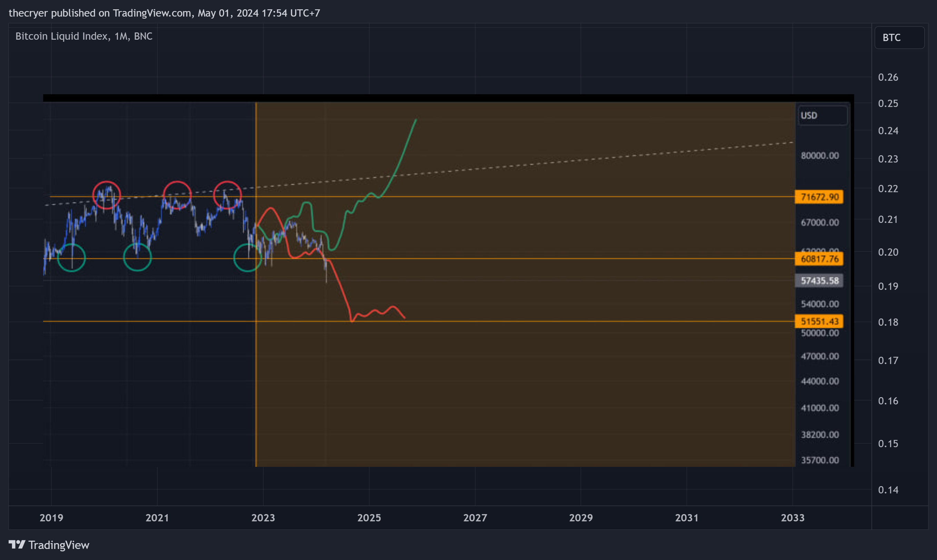Viewport: 937px width, 560px height.
Task: Click the red projection curve's end near 51551
Action: pyautogui.click(x=404, y=318)
